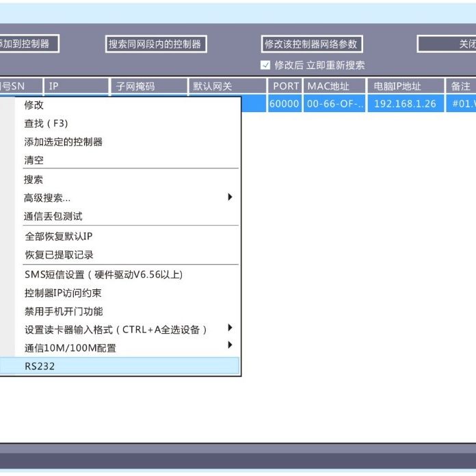Expand the 通信10M/100M配置 submenu arrow
This screenshot has height=476, width=476.
tap(230, 346)
